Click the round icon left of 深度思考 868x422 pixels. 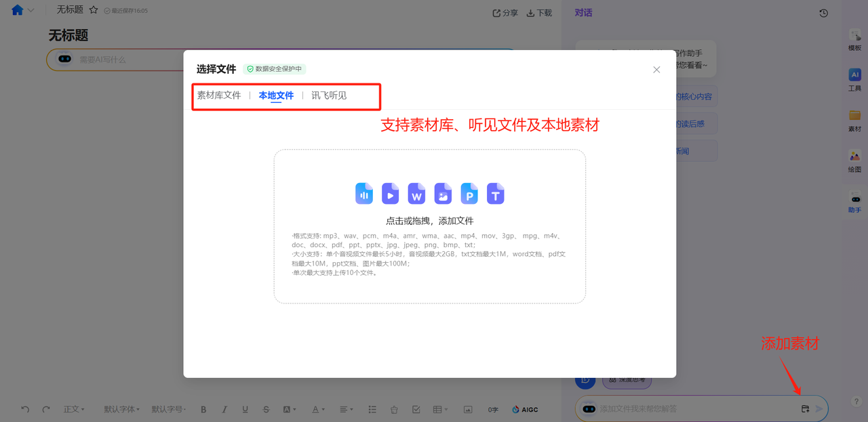pos(585,379)
